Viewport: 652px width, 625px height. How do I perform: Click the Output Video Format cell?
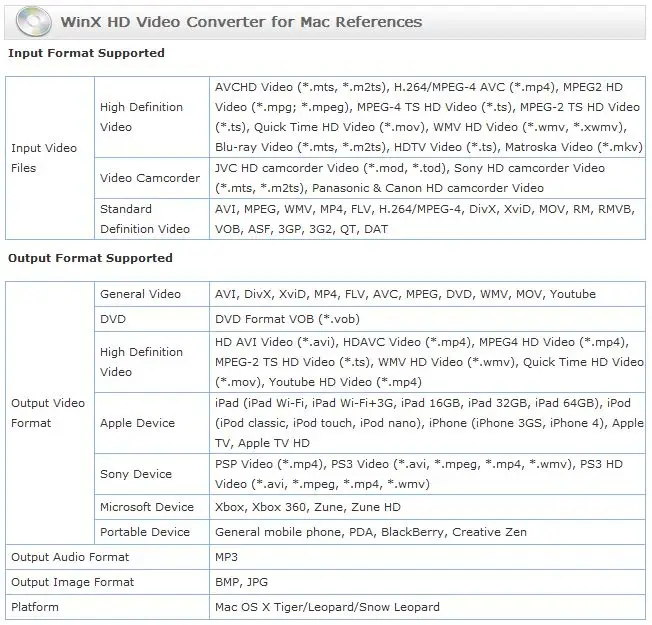click(44, 413)
